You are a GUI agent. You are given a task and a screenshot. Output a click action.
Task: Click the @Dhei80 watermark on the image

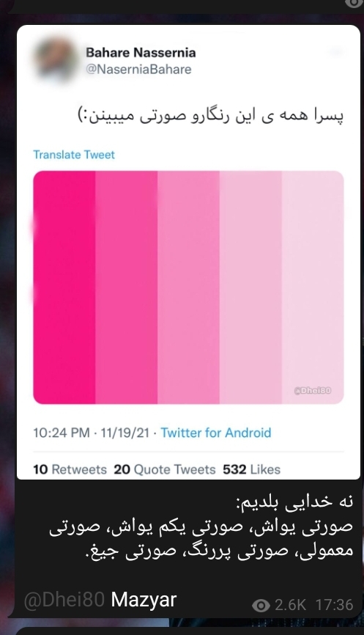tap(312, 390)
